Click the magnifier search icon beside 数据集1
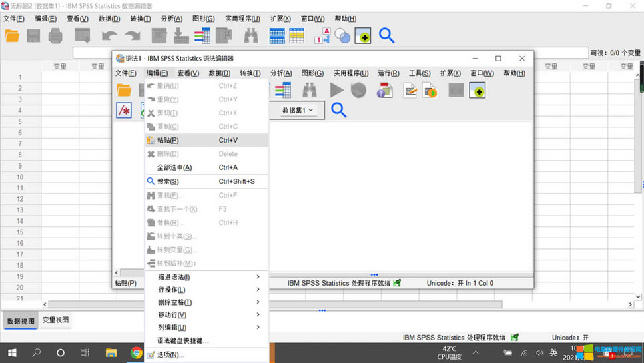The height and width of the screenshot is (363, 644). [x=339, y=111]
